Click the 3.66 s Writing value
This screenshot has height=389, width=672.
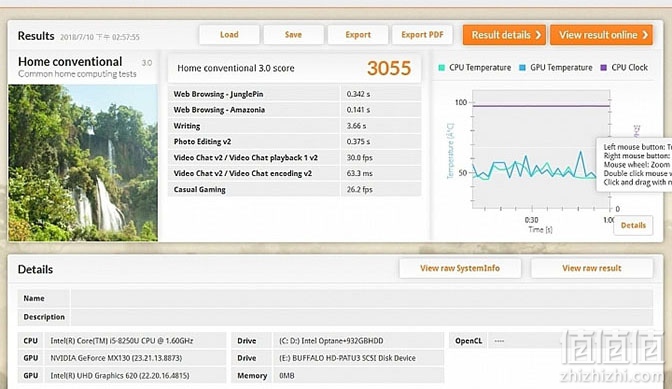(356, 126)
